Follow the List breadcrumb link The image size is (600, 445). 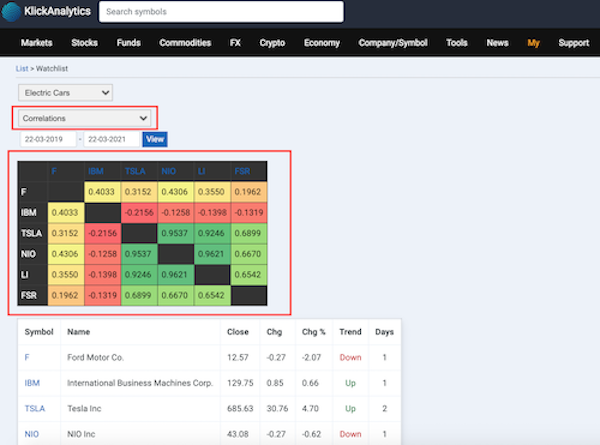[22, 68]
